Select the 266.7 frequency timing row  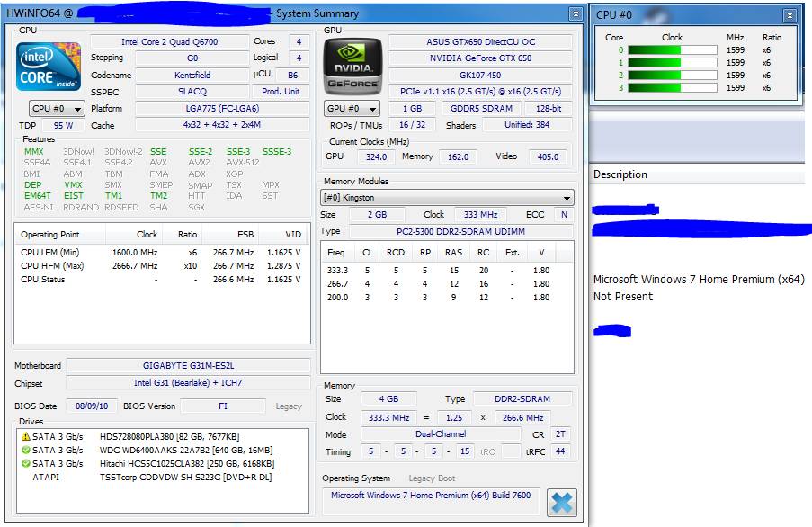(x=446, y=283)
